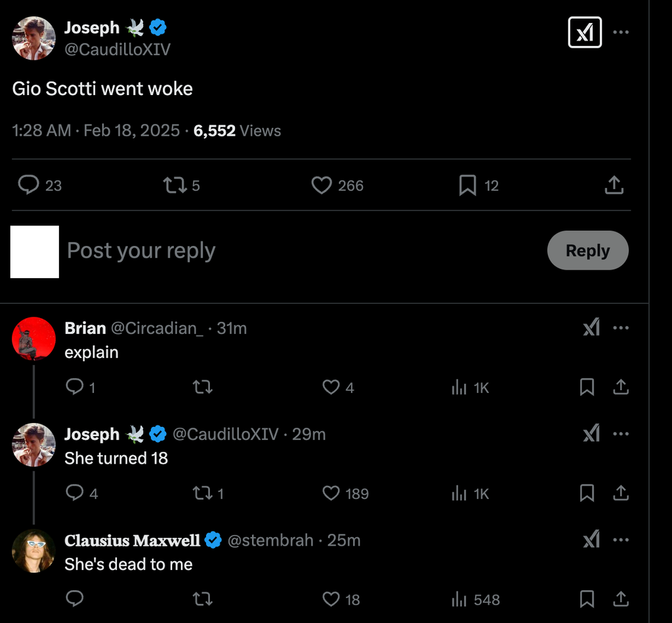Reply to the "She's dead to me" comment

(75, 599)
